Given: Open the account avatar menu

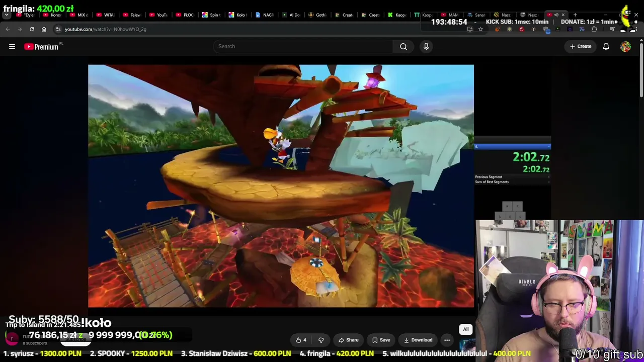Looking at the screenshot, I should (625, 47).
